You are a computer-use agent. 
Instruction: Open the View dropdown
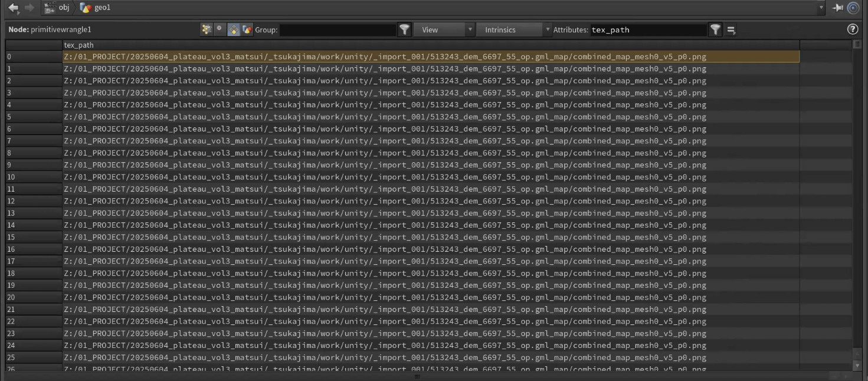(444, 29)
